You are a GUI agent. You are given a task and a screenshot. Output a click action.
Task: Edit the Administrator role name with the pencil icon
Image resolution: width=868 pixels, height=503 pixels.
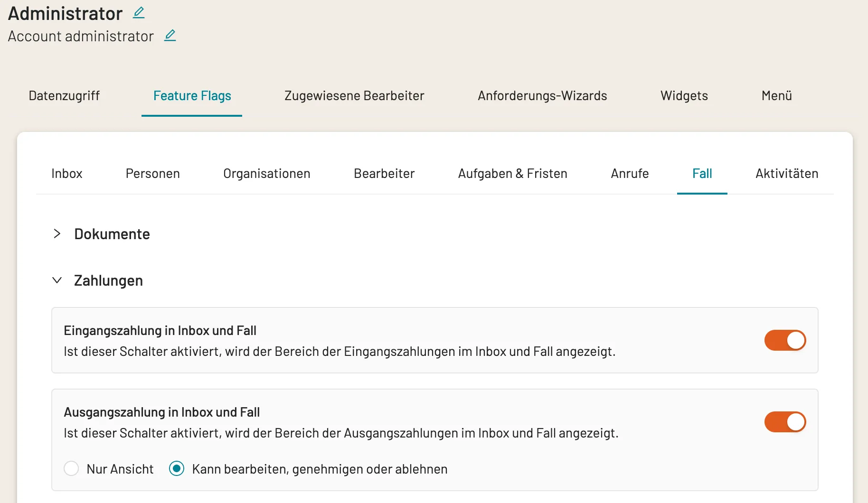pyautogui.click(x=139, y=13)
